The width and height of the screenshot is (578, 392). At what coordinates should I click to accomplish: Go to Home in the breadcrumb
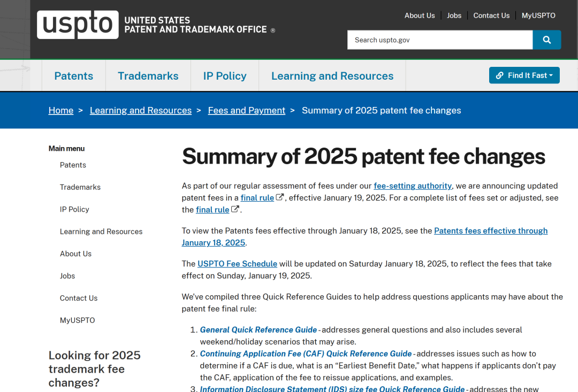(x=61, y=111)
